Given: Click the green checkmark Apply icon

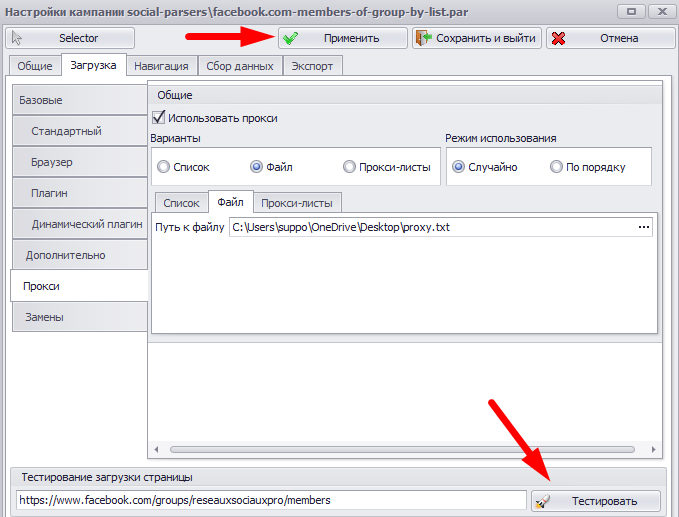Looking at the screenshot, I should click(x=290, y=39).
